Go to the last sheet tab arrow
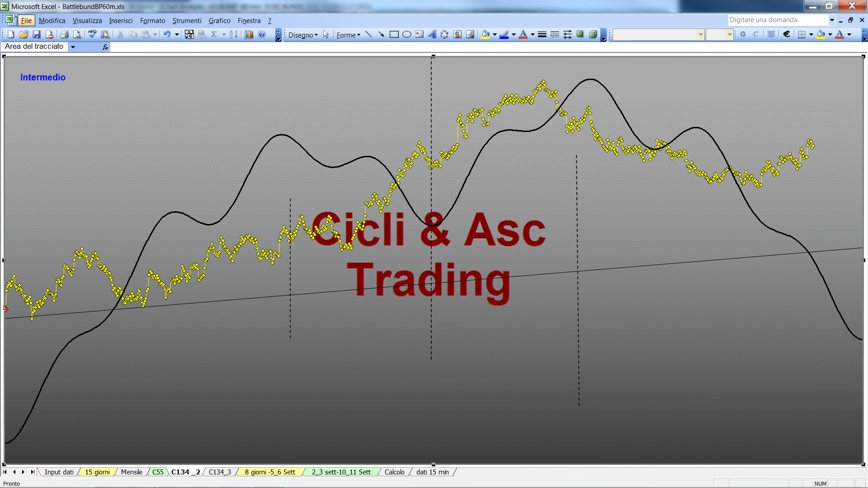Viewport: 868px width, 488px height. tap(33, 472)
